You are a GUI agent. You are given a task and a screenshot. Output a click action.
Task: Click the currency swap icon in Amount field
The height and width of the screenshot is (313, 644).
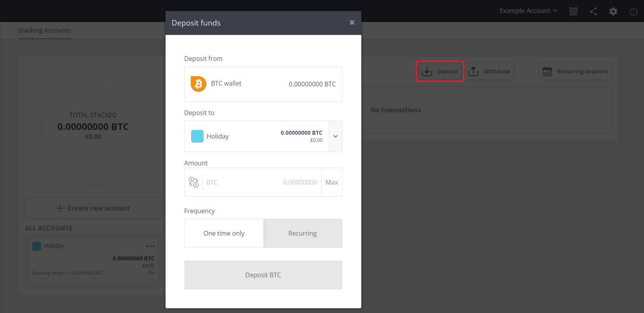click(193, 182)
